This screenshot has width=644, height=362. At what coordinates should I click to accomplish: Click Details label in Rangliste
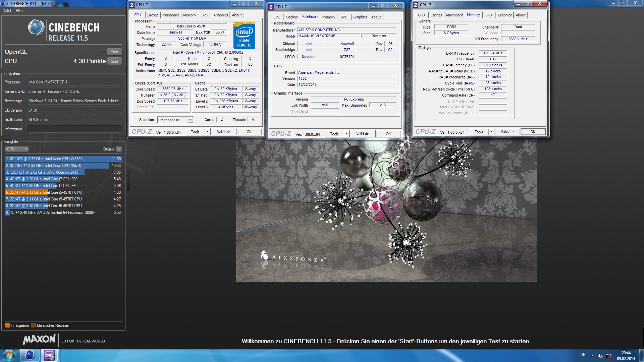(x=108, y=149)
